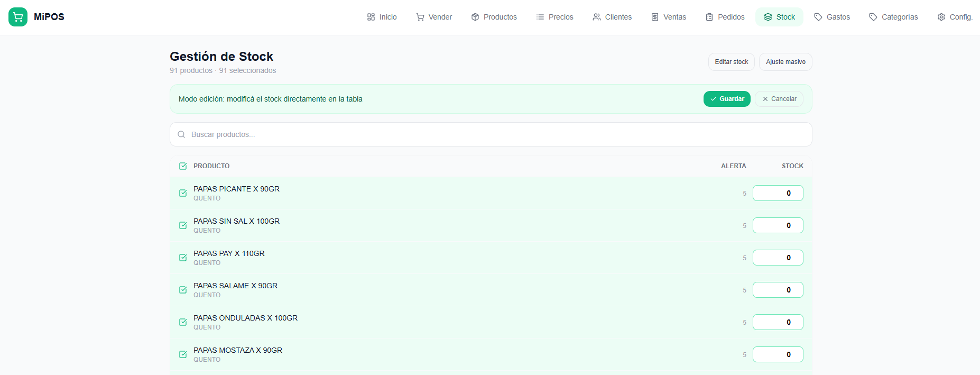The height and width of the screenshot is (375, 980).
Task: Select product name PAPAS MOSTAZA X 90GR
Action: click(238, 350)
